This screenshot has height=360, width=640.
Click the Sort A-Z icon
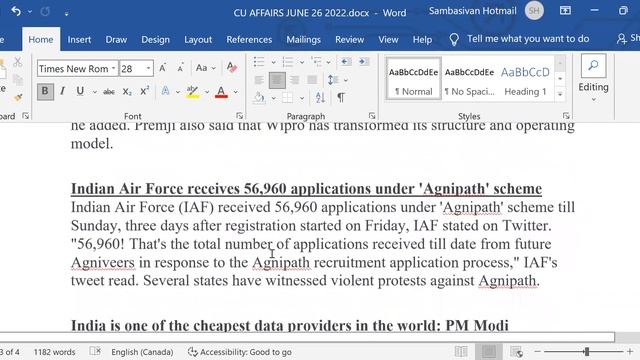[x=320, y=98]
